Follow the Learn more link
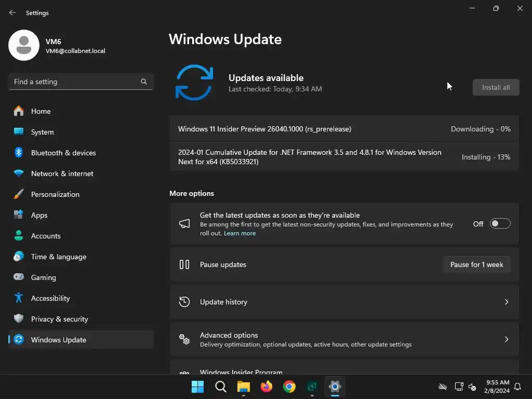 [x=240, y=233]
